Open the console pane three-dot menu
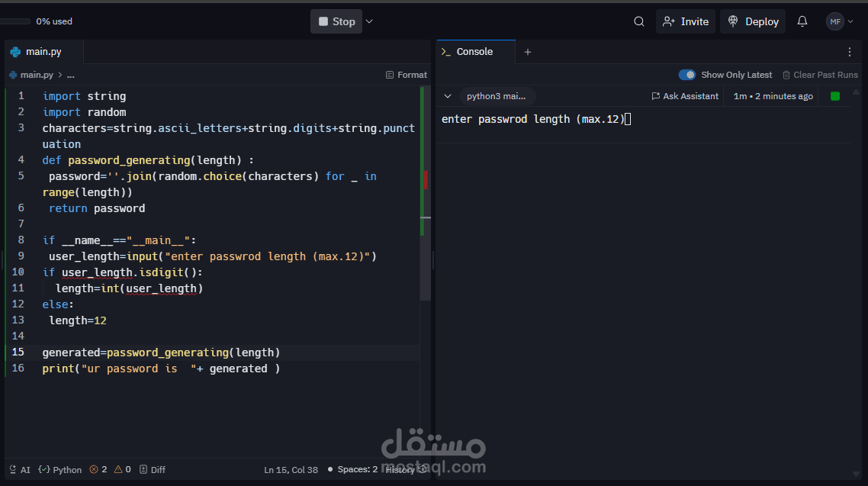 tap(850, 51)
